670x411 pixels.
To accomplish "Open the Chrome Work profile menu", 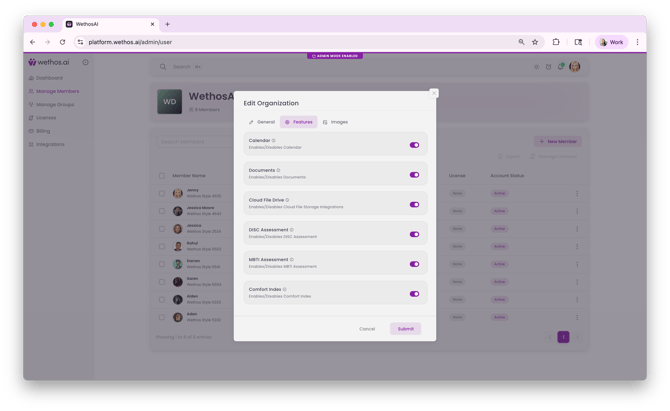I will (611, 42).
